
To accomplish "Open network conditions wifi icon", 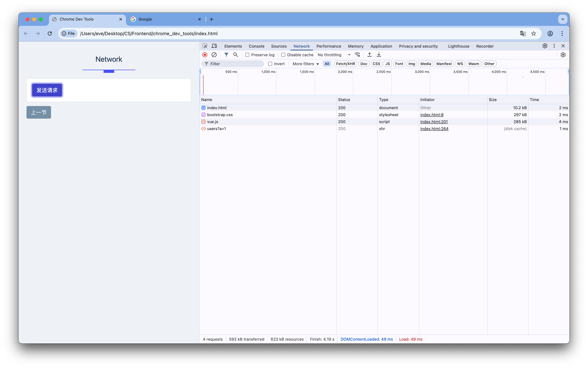I will pos(357,55).
